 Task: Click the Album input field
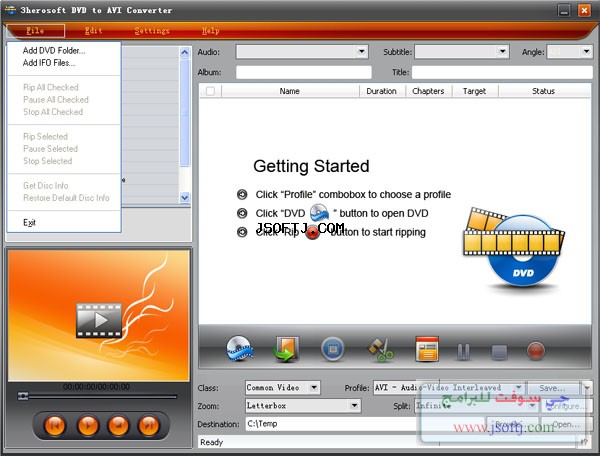tap(304, 72)
